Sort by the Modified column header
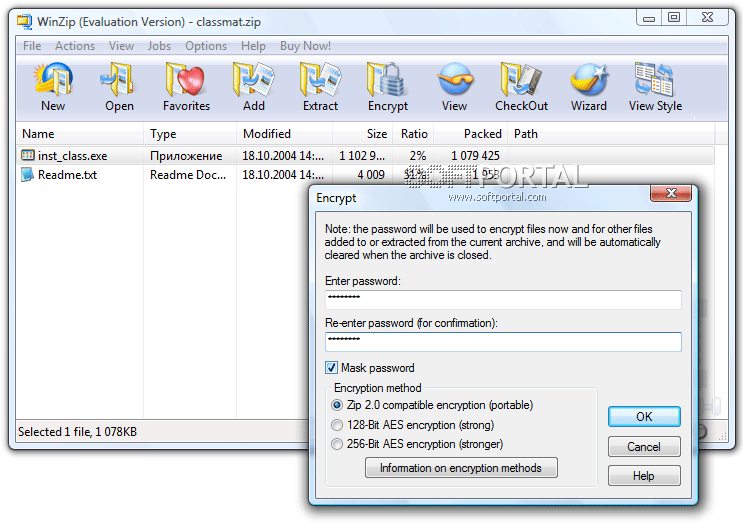This screenshot has height=524, width=743. 284,134
